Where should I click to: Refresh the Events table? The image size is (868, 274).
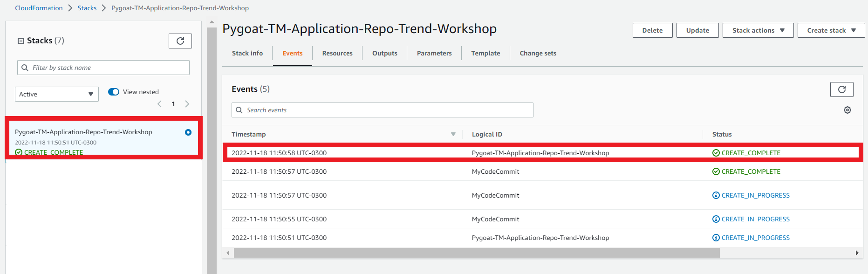tap(842, 89)
